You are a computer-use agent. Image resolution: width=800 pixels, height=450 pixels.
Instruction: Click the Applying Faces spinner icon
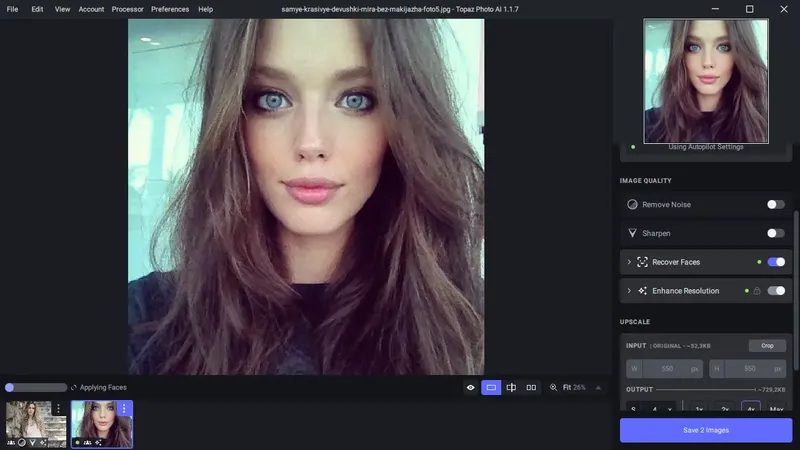(x=73, y=388)
